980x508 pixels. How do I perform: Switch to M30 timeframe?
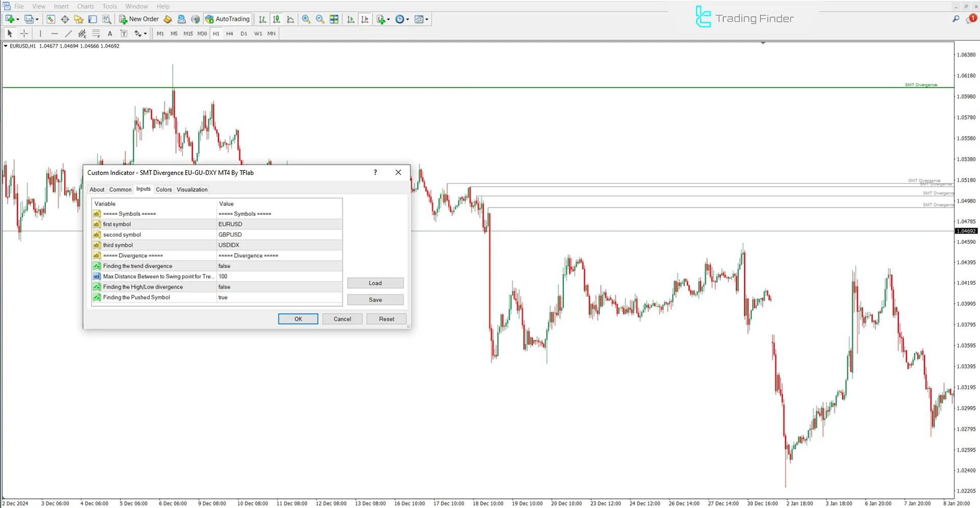click(202, 34)
